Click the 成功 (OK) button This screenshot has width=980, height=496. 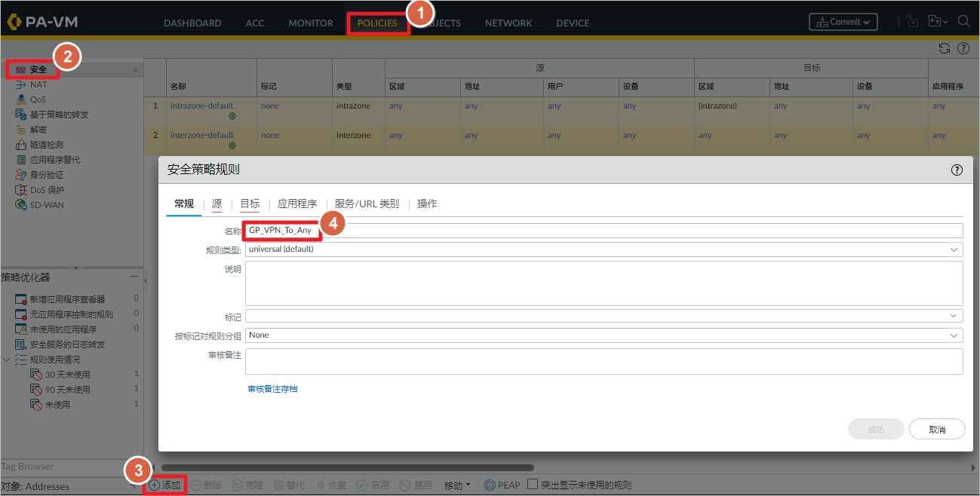tap(876, 429)
